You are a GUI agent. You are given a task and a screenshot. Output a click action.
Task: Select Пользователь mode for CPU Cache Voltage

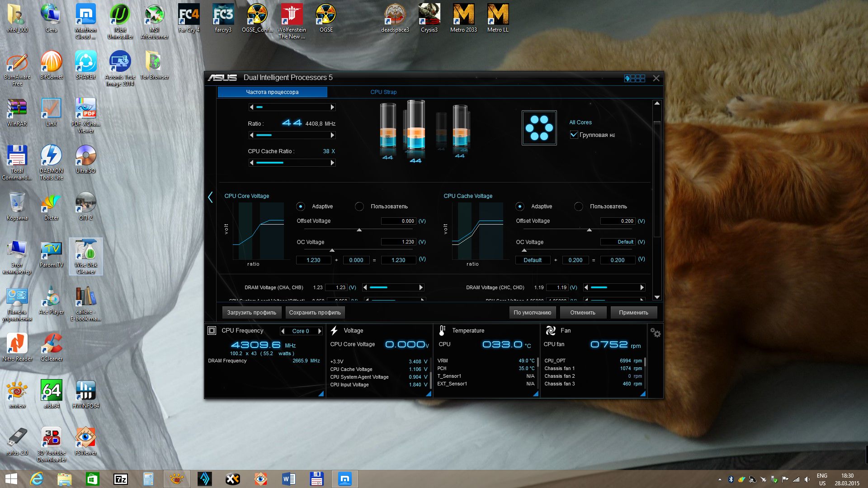[578, 206]
